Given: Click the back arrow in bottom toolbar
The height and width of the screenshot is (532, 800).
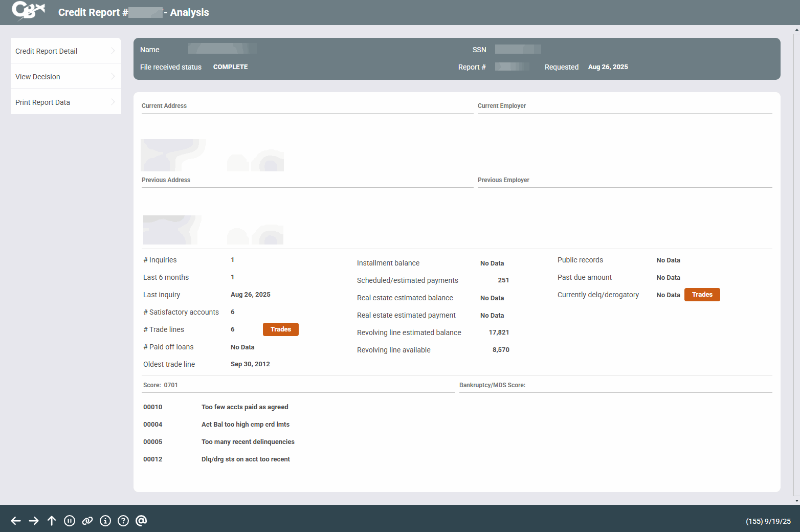Looking at the screenshot, I should click(16, 521).
